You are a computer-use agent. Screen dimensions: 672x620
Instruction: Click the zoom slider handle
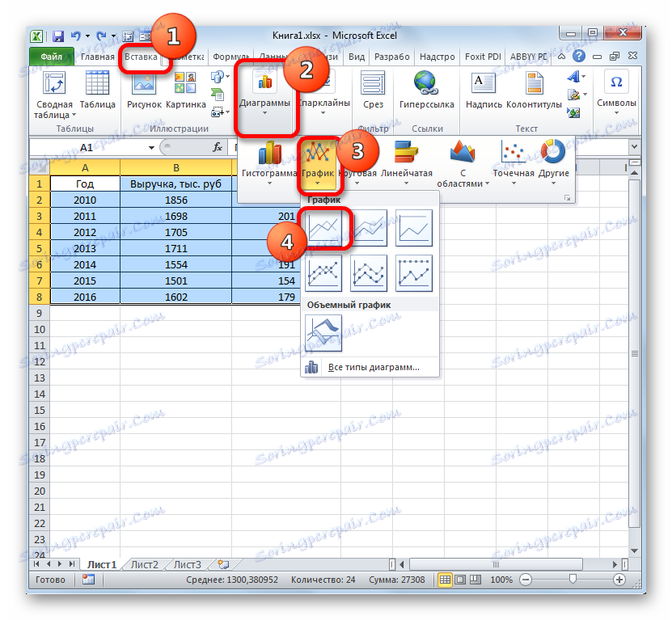tap(573, 580)
